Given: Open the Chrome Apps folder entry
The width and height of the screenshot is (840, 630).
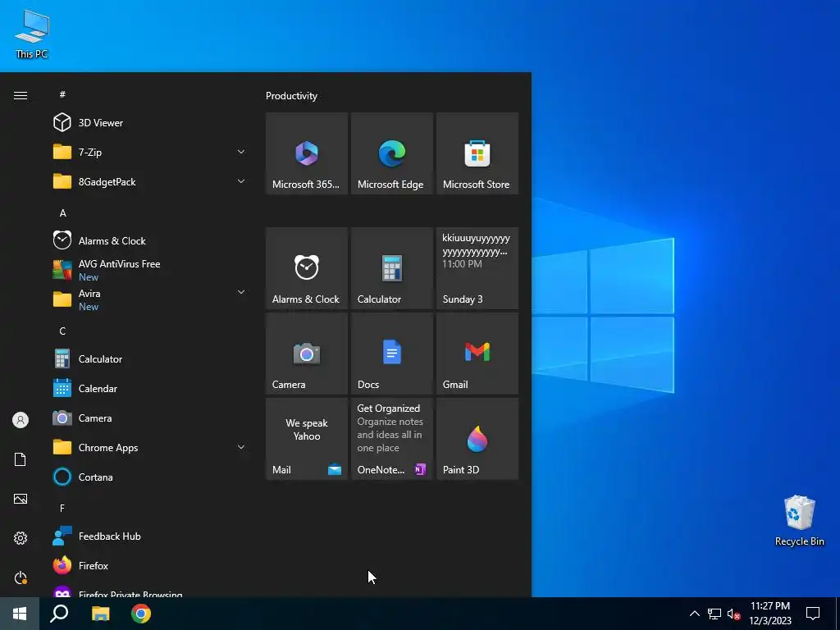Looking at the screenshot, I should 150,447.
